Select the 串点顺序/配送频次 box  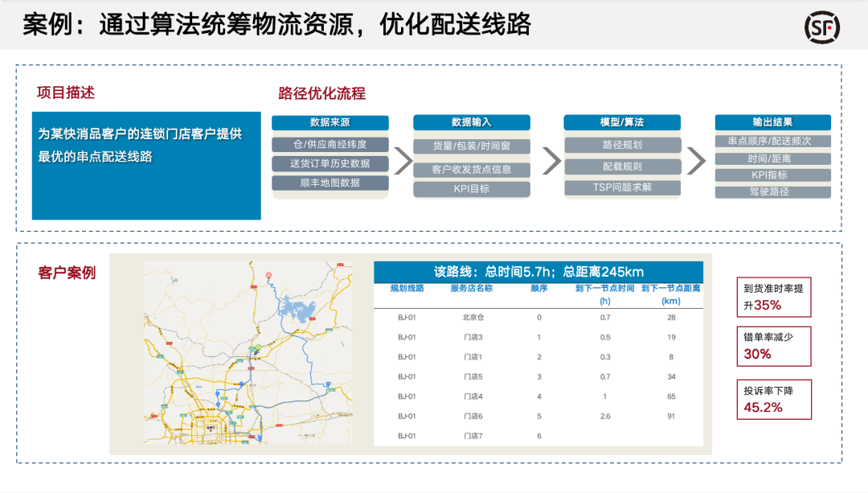773,142
